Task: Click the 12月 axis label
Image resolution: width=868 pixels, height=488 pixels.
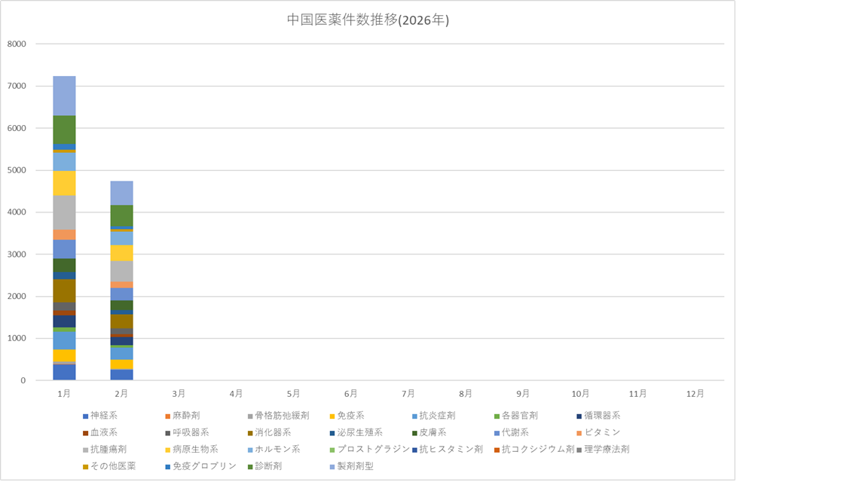Action: (x=695, y=394)
